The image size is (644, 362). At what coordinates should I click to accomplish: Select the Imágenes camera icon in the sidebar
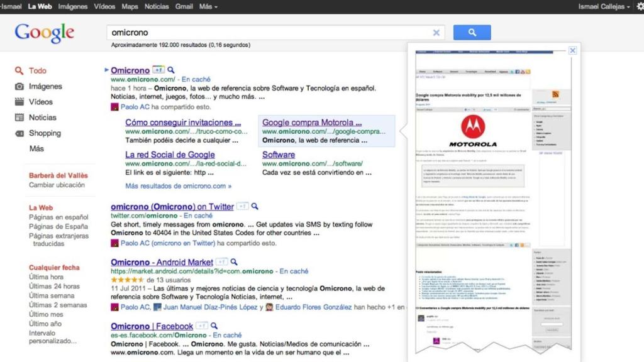point(19,86)
